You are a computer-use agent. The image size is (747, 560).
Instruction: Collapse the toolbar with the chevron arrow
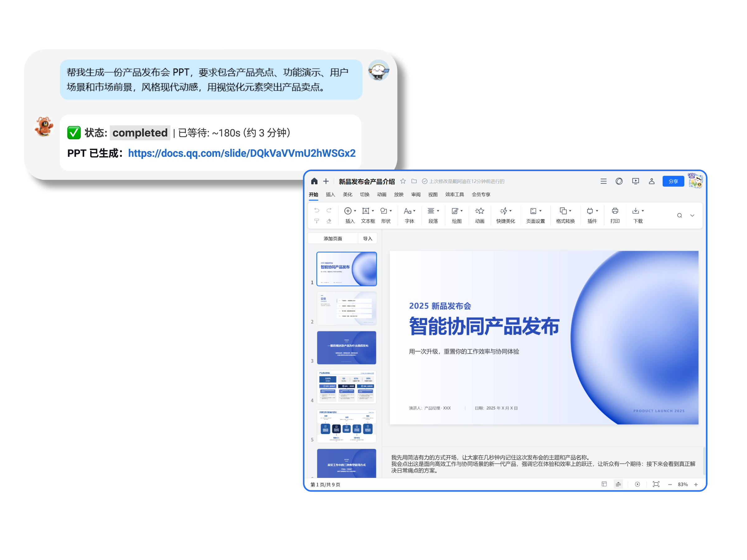click(x=692, y=215)
